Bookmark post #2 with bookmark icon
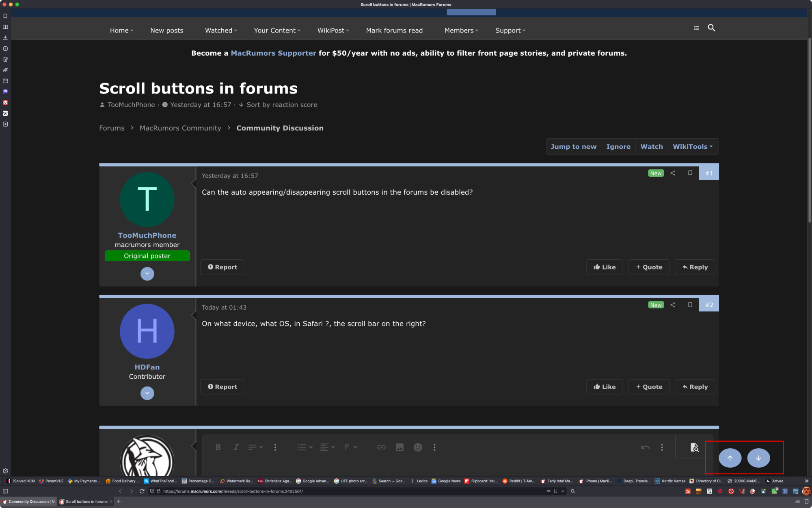Screen dimensions: 812x508 coord(690,305)
